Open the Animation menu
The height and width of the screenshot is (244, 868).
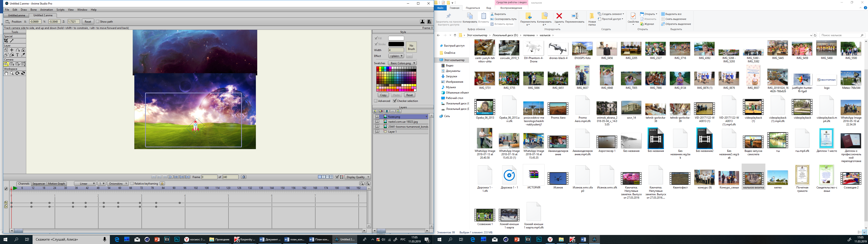click(x=47, y=10)
